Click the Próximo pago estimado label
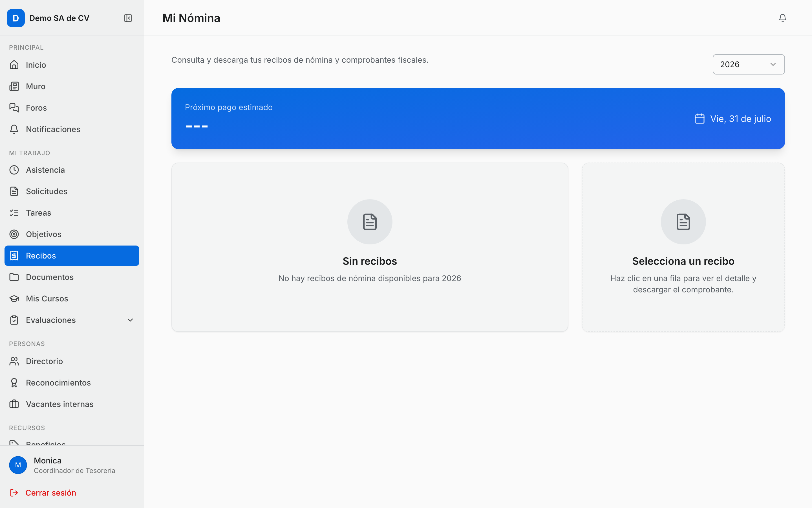 (x=229, y=108)
